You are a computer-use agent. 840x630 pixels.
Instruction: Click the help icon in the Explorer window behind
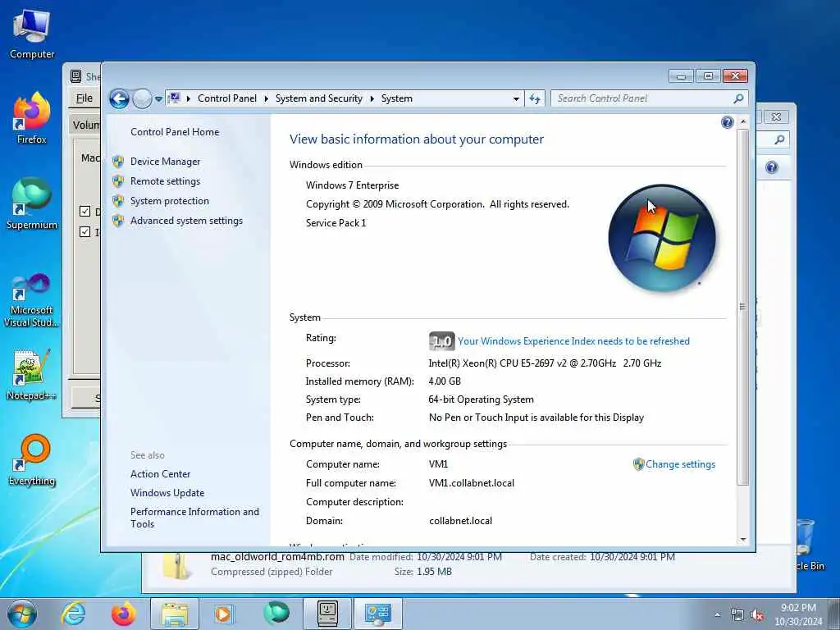point(771,167)
